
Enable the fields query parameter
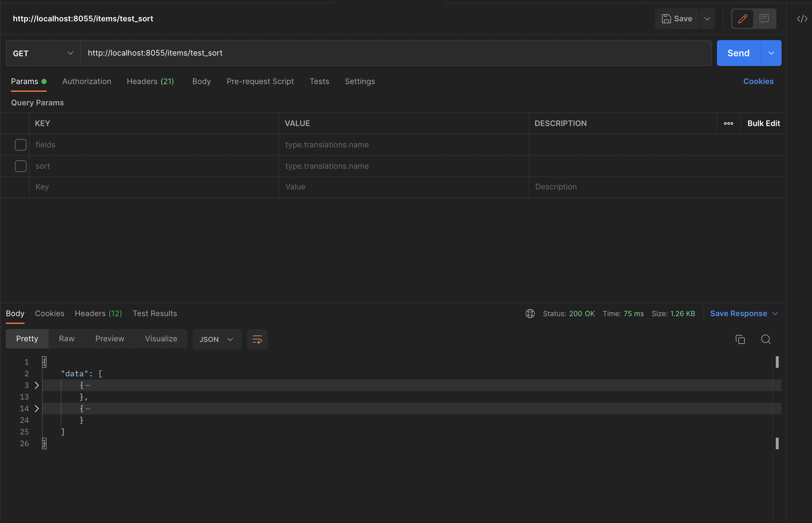point(20,145)
